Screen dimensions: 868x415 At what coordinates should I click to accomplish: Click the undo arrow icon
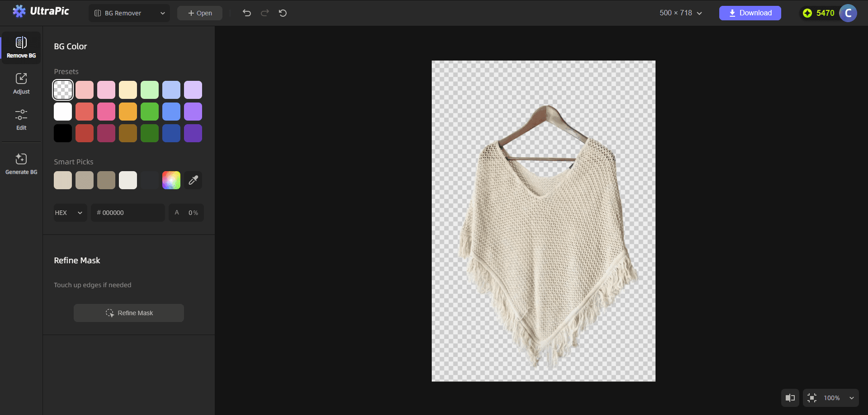246,13
